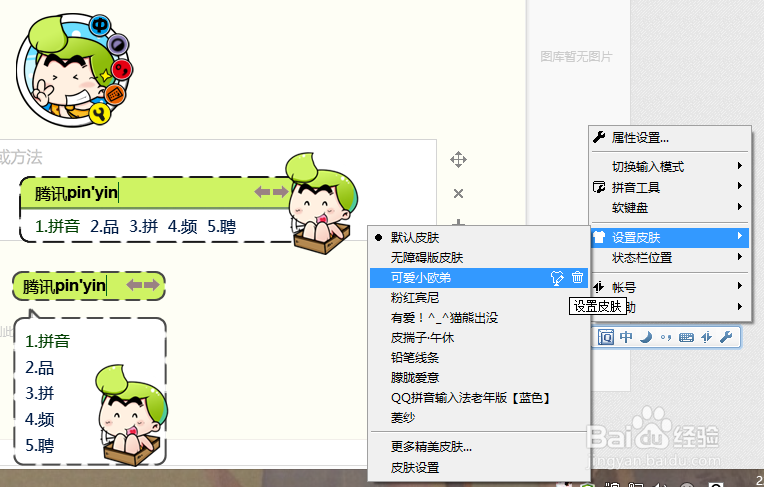Screen dimensions: 764x487
Task: Click candidate 4.频 in the horizontal bar
Action: tap(183, 227)
